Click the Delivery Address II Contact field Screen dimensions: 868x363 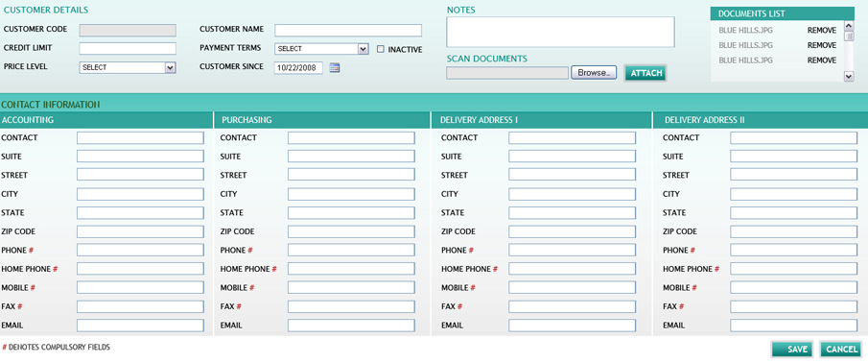[x=793, y=138]
